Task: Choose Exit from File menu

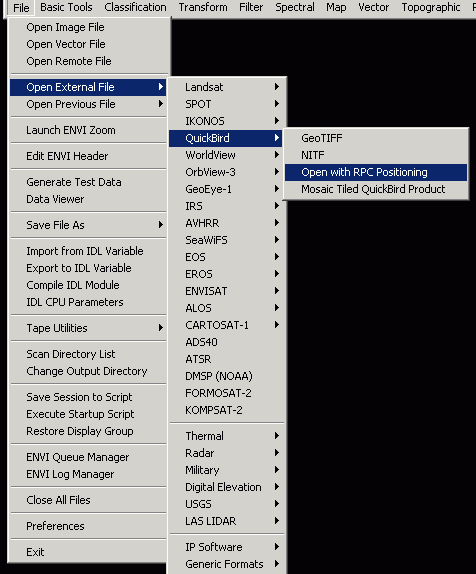Action: pos(88,552)
